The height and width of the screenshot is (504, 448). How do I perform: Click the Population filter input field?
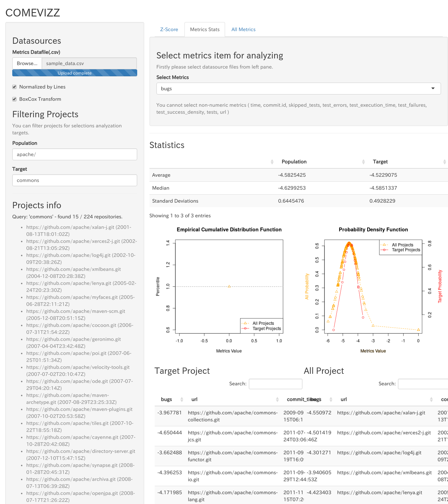click(x=75, y=154)
